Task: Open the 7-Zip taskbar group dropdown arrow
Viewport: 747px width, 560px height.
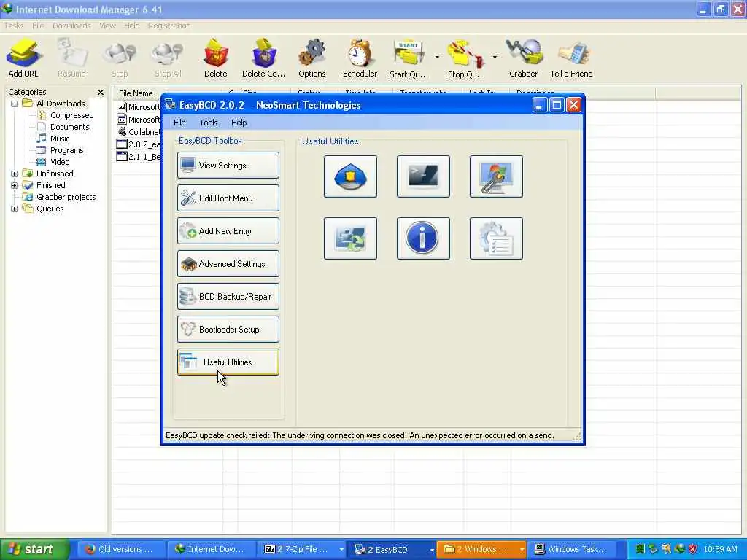Action: tap(341, 550)
